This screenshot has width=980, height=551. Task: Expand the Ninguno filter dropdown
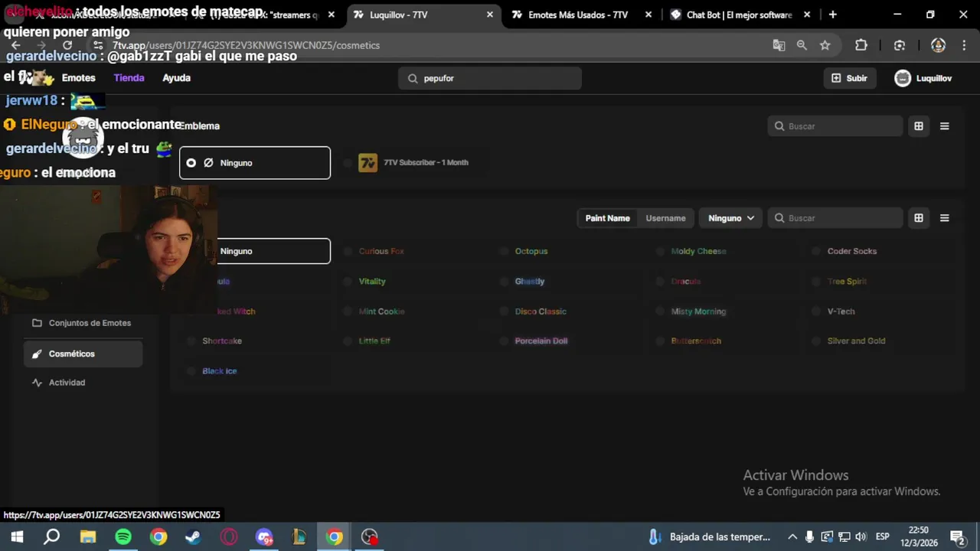click(730, 218)
